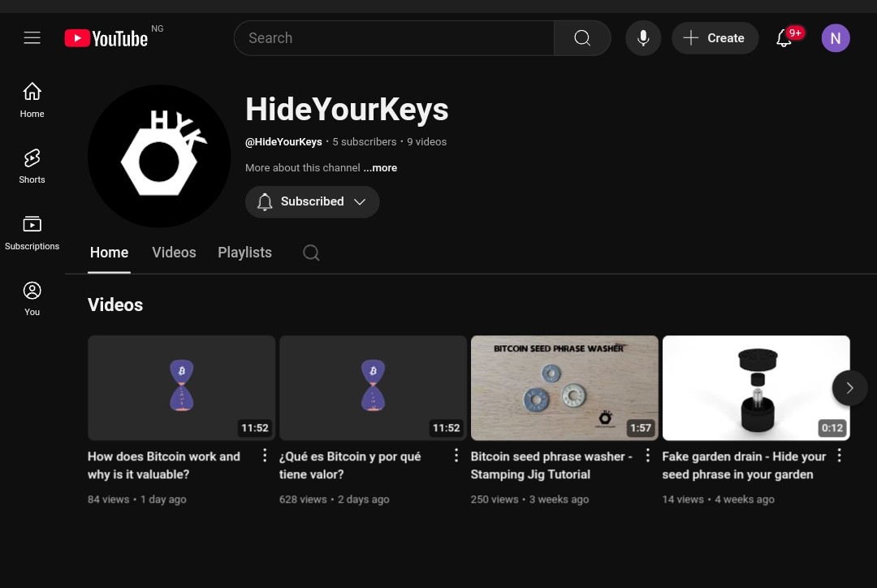The height and width of the screenshot is (588, 877).
Task: Click the Videos section heading
Action: [115, 305]
